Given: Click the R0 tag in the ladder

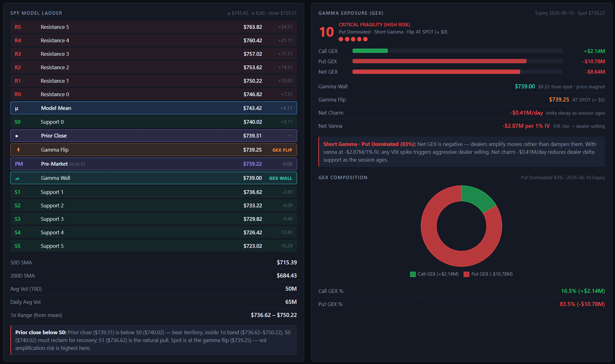Looking at the screenshot, I should tap(18, 94).
